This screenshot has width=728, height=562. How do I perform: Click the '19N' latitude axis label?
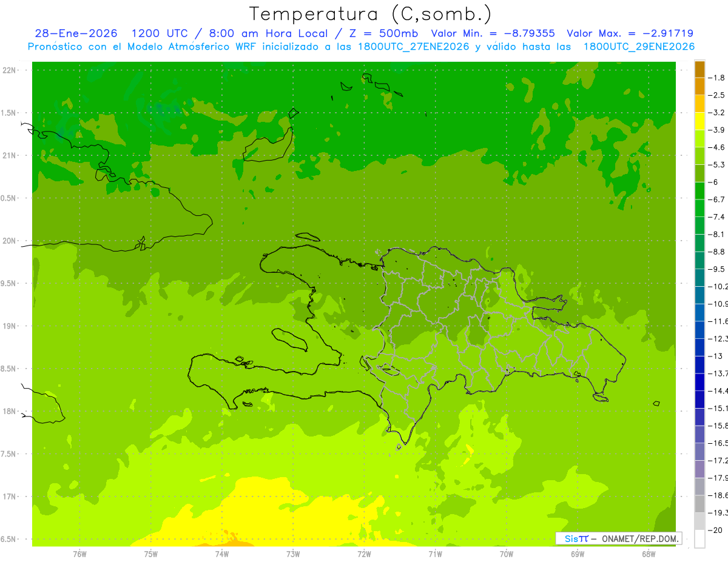coord(9,326)
